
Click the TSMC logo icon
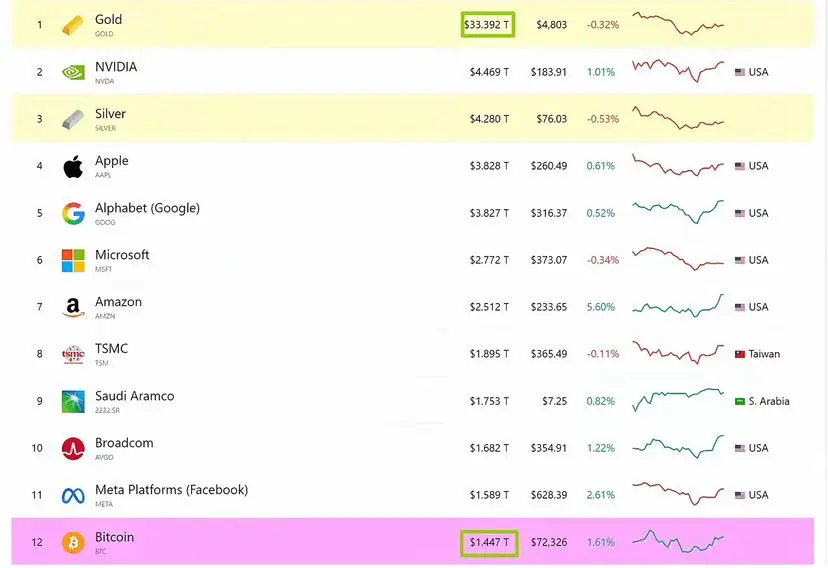(x=73, y=354)
